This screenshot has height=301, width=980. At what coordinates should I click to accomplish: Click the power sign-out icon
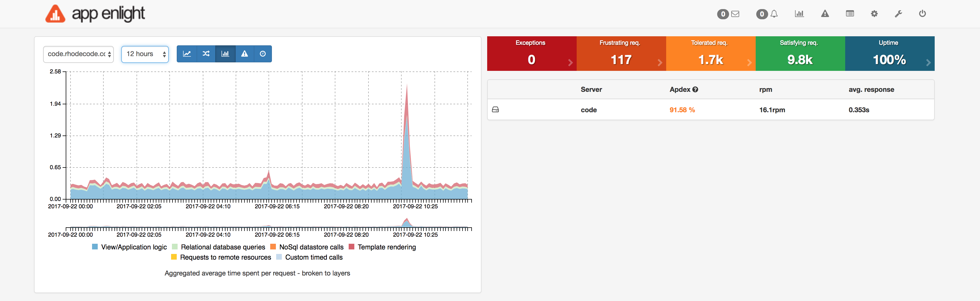922,14
